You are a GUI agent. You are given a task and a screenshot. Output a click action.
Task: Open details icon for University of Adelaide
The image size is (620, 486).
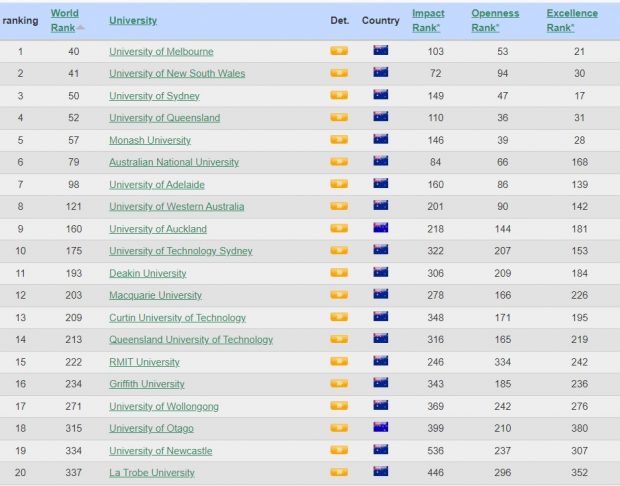tap(339, 184)
